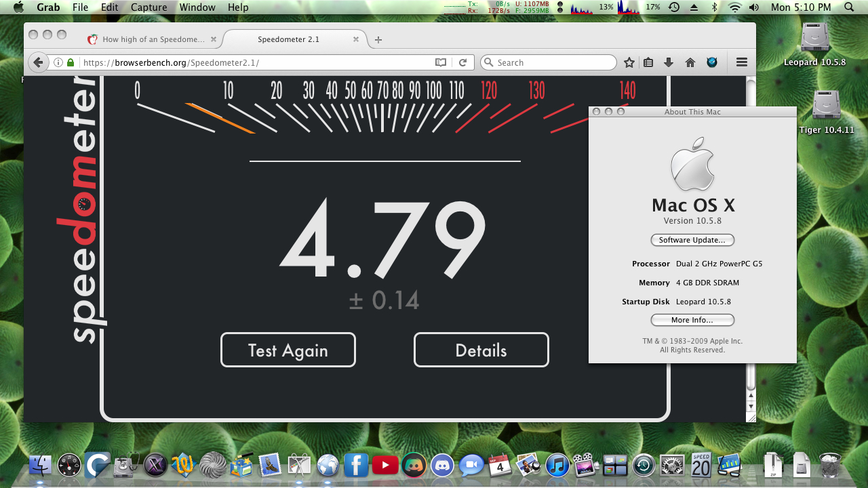The width and height of the screenshot is (868, 488).
Task: Show bookmarks list icon in toolbar
Action: (648, 62)
